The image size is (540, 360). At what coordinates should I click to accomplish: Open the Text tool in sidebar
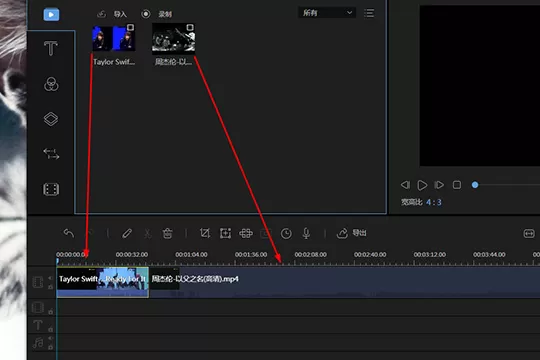click(51, 48)
